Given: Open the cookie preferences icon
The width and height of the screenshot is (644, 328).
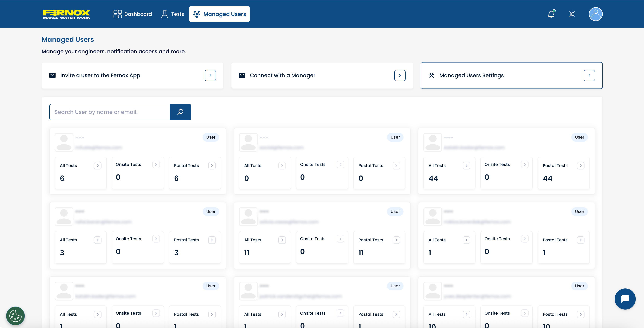Looking at the screenshot, I should click(15, 316).
